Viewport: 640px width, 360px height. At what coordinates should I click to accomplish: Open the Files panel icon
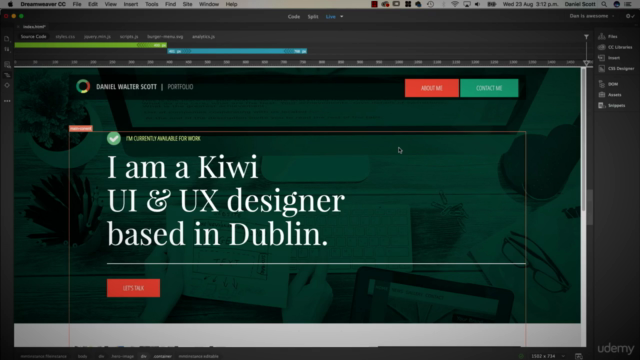pyautogui.click(x=602, y=36)
